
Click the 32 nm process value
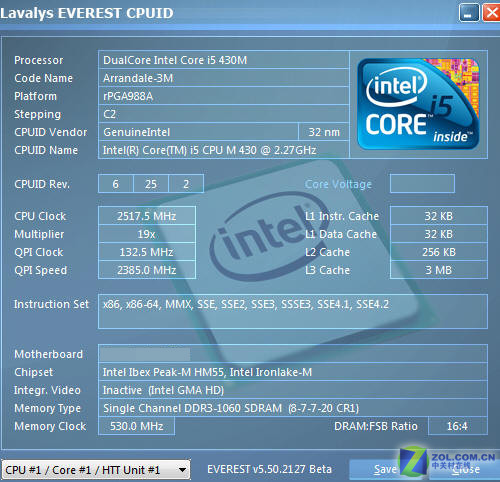[x=324, y=132]
